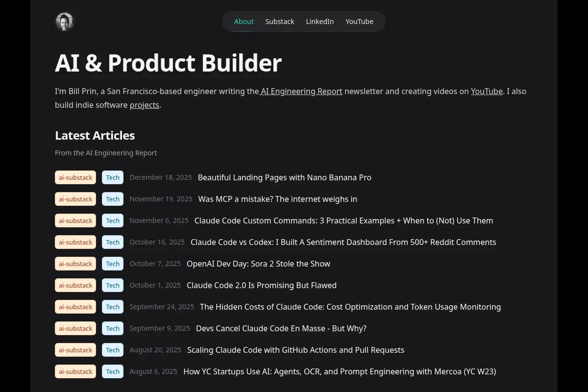
Task: Open article Was MCP a mistake?
Action: point(278,199)
